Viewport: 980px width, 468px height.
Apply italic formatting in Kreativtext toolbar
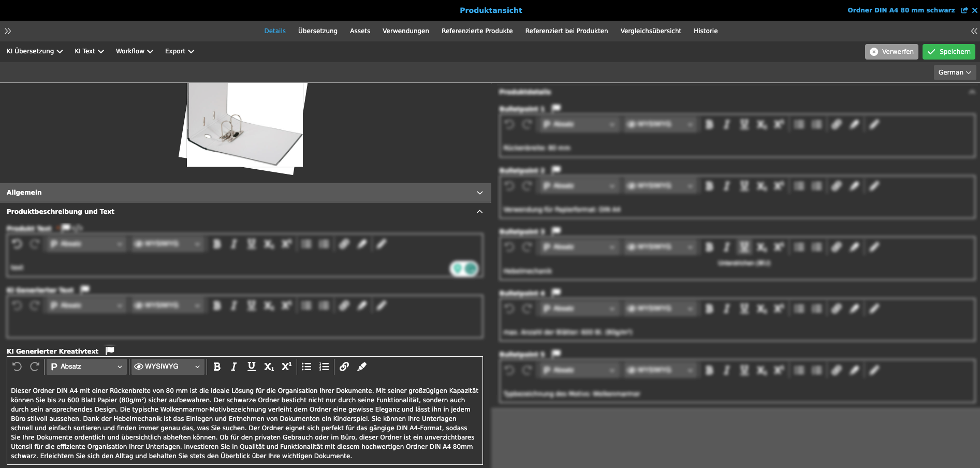(233, 367)
